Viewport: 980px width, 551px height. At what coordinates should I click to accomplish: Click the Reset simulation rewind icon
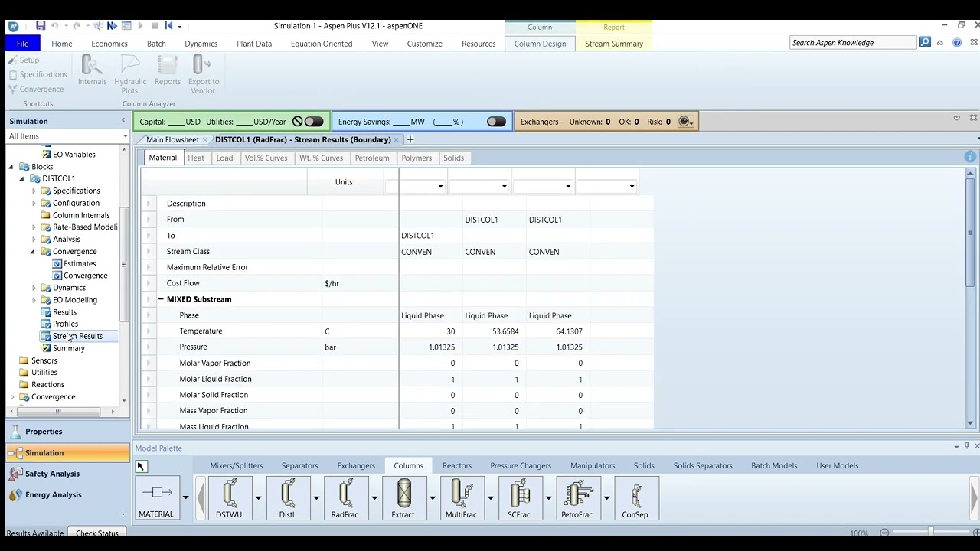tap(168, 26)
